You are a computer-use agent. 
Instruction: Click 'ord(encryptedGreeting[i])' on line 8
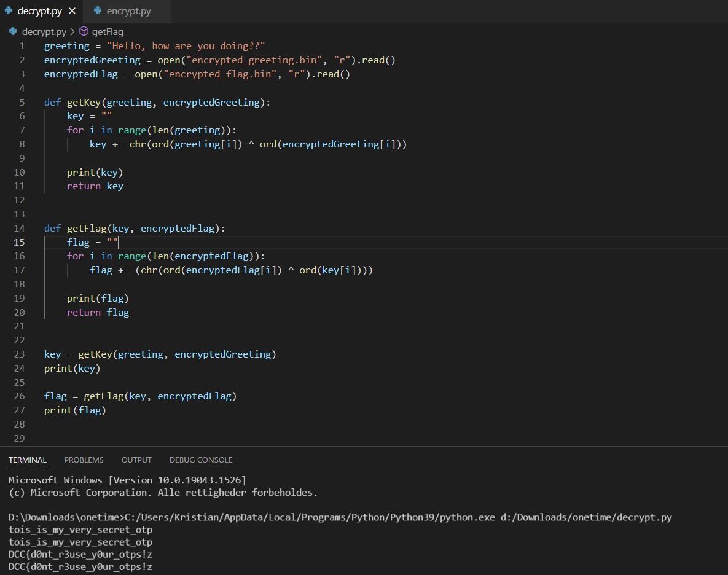(331, 144)
